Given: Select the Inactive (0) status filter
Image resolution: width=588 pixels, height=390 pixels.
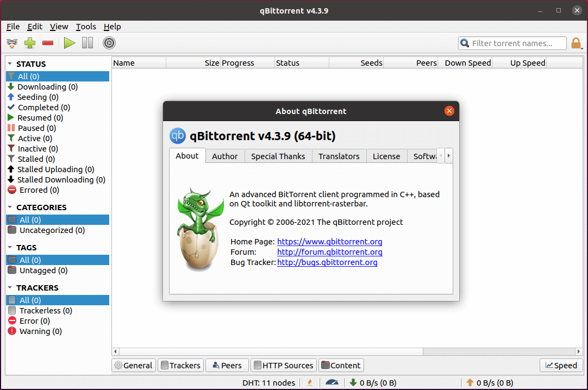Looking at the screenshot, I should tap(58, 149).
